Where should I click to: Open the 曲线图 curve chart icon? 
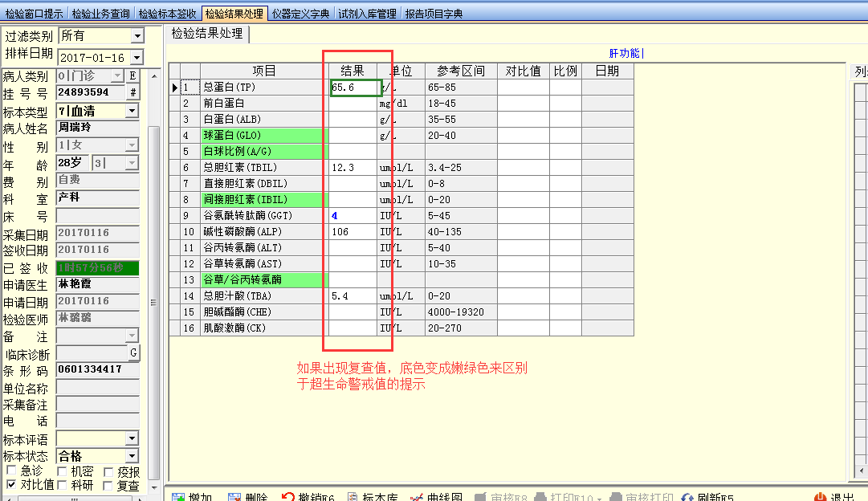click(x=417, y=497)
